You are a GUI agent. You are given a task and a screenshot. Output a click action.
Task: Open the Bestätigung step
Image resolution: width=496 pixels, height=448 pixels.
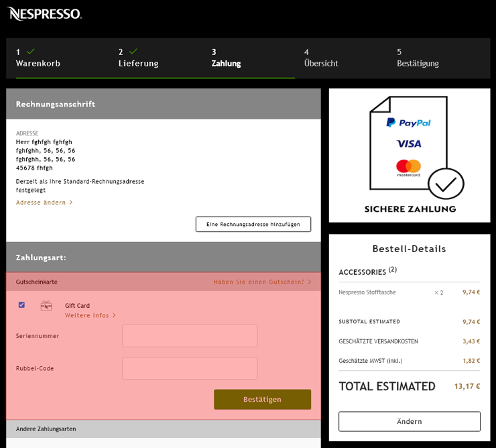pos(418,58)
